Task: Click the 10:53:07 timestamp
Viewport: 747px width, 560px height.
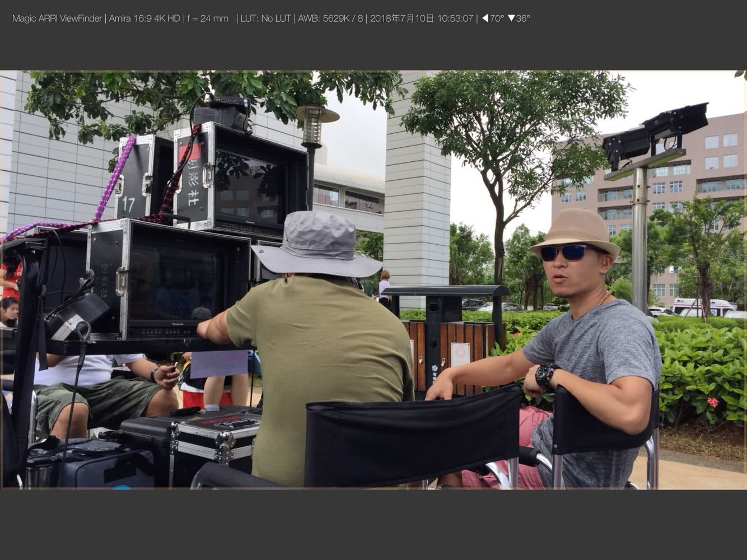Action: 455,18
